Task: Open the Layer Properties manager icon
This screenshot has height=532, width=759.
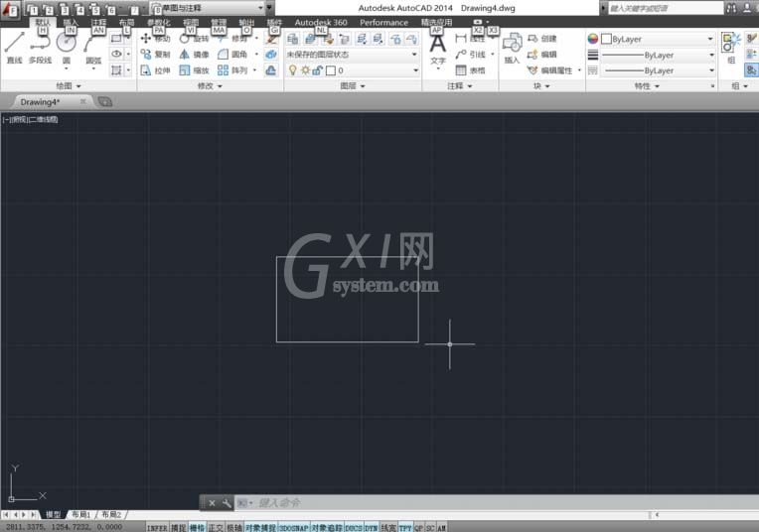Action: point(293,39)
